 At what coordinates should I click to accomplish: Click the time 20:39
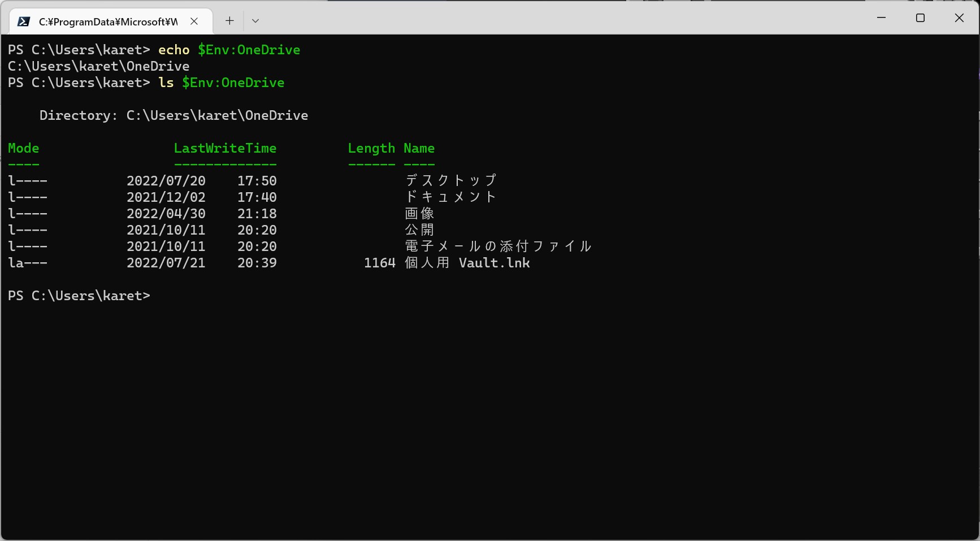tap(257, 263)
